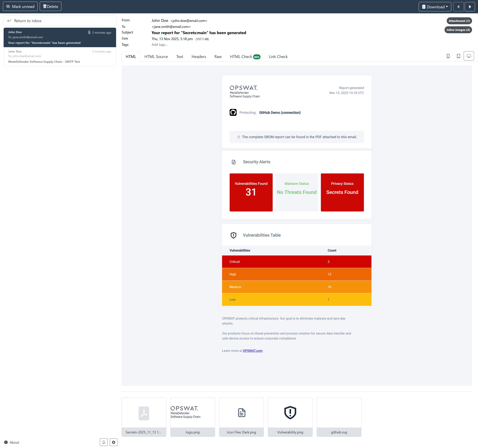
Task: Click the Add tags input field
Action: tap(160, 45)
